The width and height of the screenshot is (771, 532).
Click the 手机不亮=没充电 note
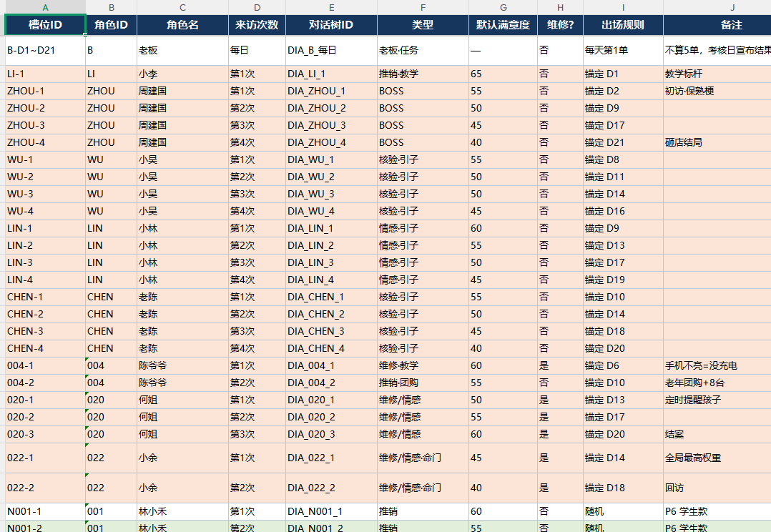tap(717, 366)
